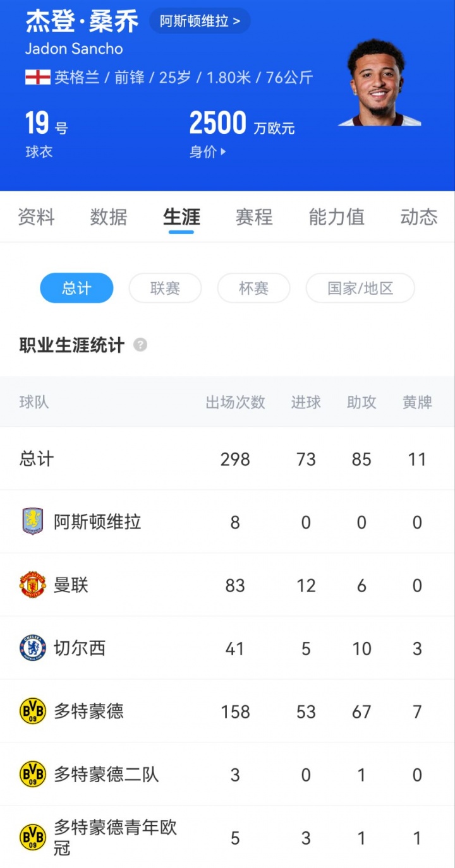455x868 pixels.
Task: Click the Manchester United crest icon
Action: pyautogui.click(x=33, y=585)
